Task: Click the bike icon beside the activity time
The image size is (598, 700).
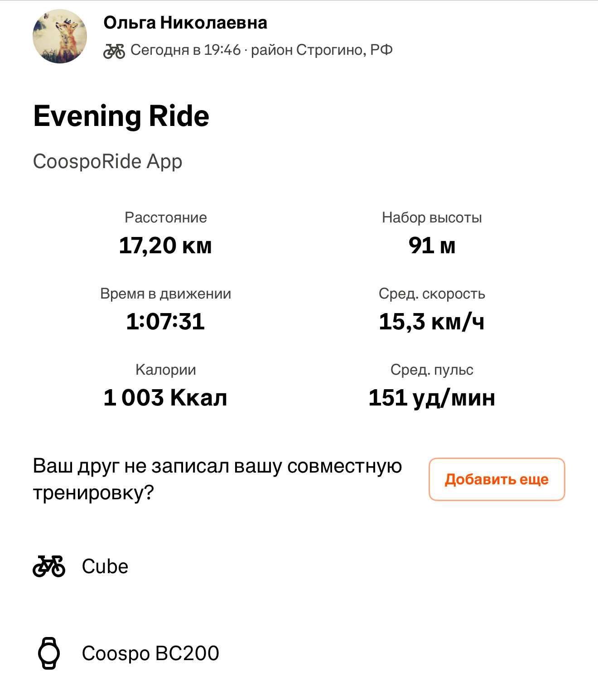Action: (x=114, y=51)
